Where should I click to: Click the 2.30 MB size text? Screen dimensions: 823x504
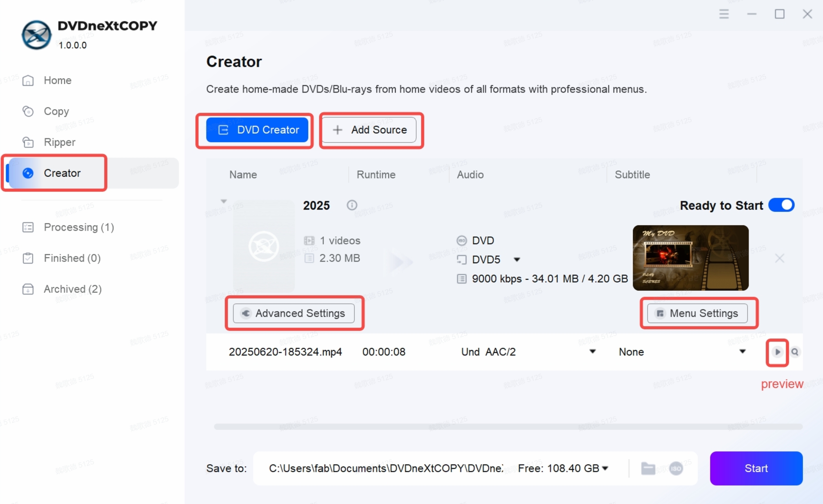[339, 258]
